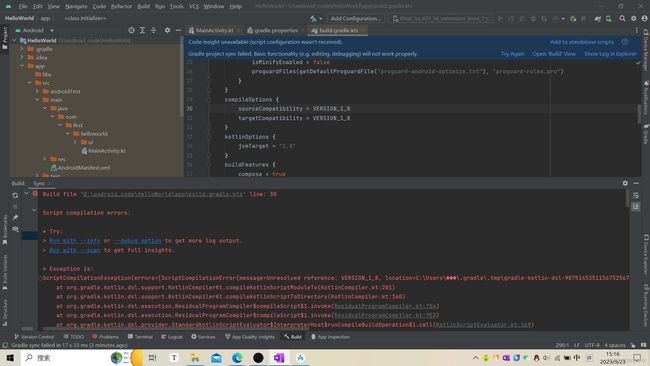Select the Sync tab in Build panel

pyautogui.click(x=39, y=183)
